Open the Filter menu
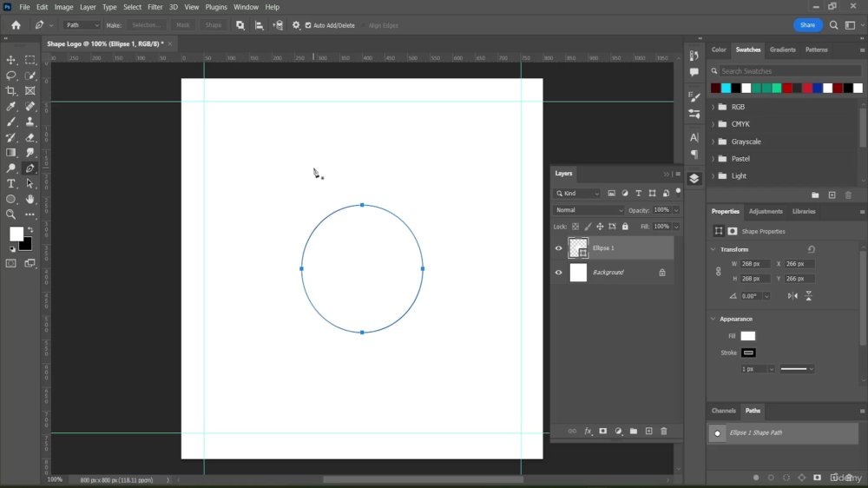Viewport: 868px width, 488px height. click(x=155, y=7)
